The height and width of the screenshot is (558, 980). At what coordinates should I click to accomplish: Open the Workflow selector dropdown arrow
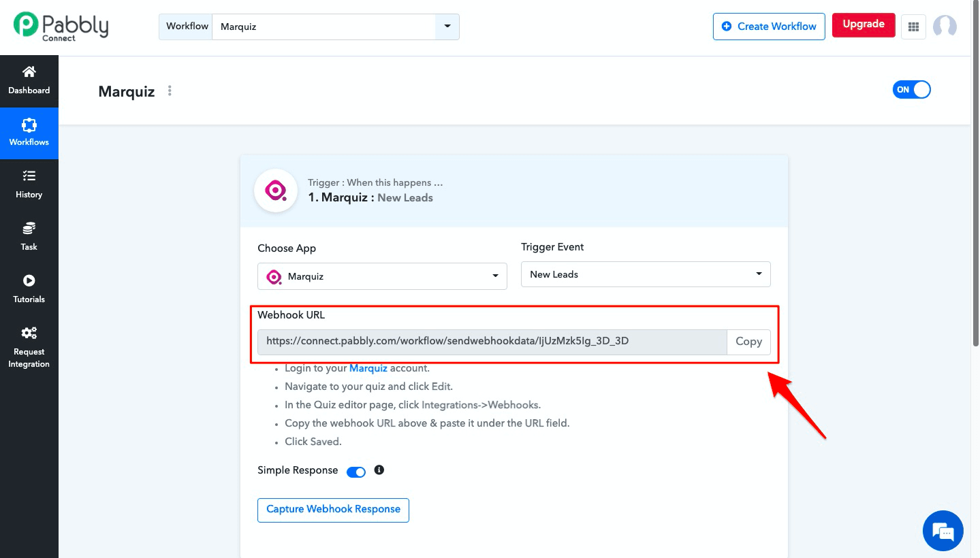447,27
